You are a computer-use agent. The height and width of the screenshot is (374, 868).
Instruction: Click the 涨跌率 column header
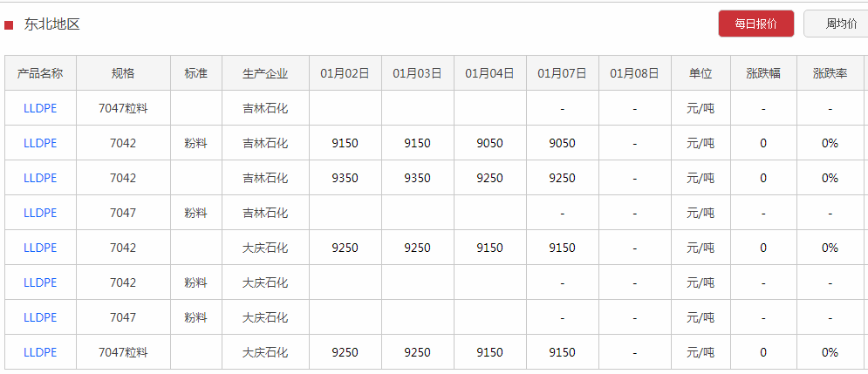click(830, 73)
